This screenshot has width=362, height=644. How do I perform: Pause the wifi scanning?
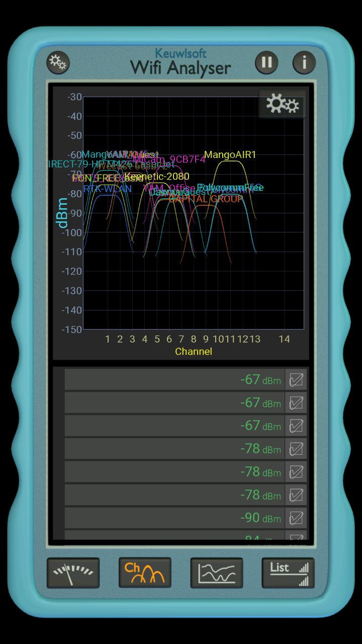point(267,62)
